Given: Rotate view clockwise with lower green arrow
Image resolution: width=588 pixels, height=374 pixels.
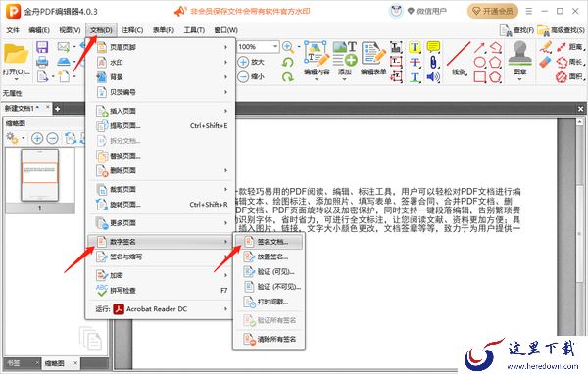Looking at the screenshot, I should (287, 77).
